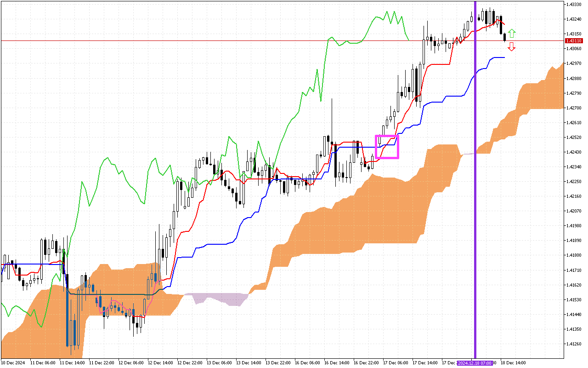Click the 1.43060 price axis label
This screenshot has width=588, height=368.
573,48
